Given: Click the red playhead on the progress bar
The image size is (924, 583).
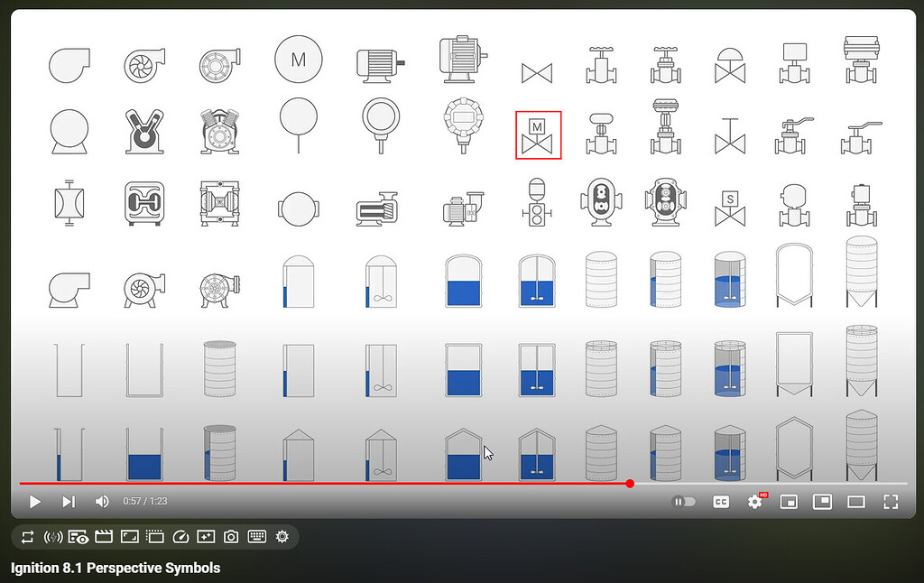Looking at the screenshot, I should pyautogui.click(x=629, y=484).
